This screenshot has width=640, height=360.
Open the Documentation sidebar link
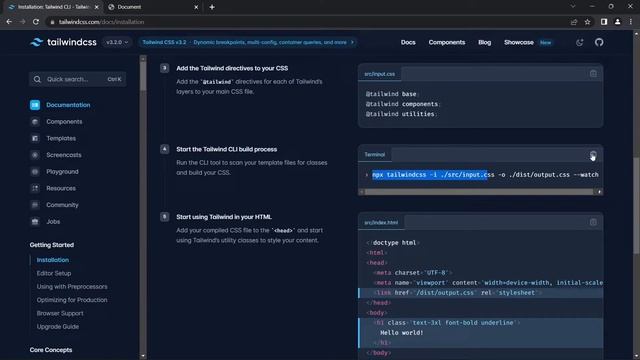(68, 105)
